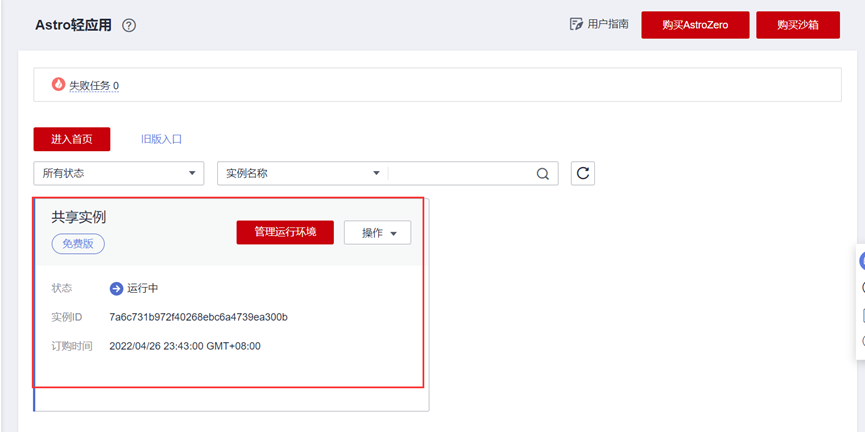Expand the 所有状态 status dropdown
The width and height of the screenshot is (865, 432).
[119, 173]
